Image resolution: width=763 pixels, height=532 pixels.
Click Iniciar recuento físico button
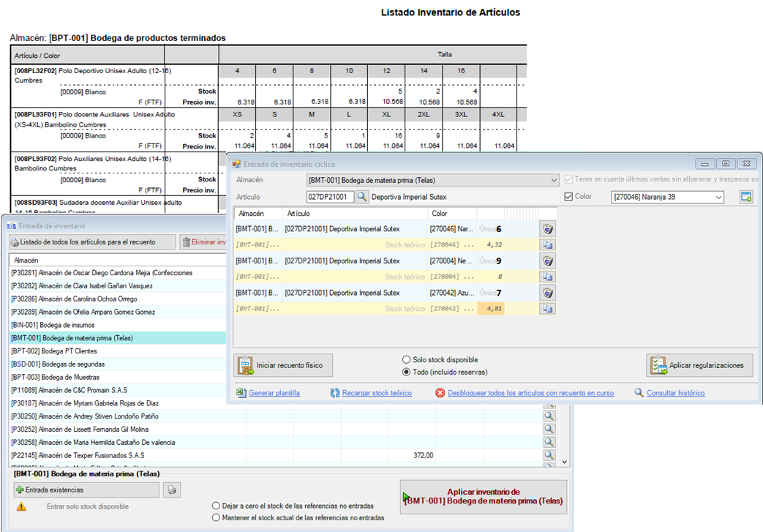(x=285, y=364)
